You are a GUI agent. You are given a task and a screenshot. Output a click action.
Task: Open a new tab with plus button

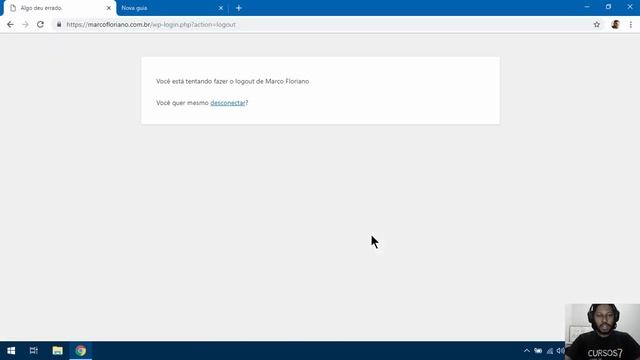click(x=239, y=8)
